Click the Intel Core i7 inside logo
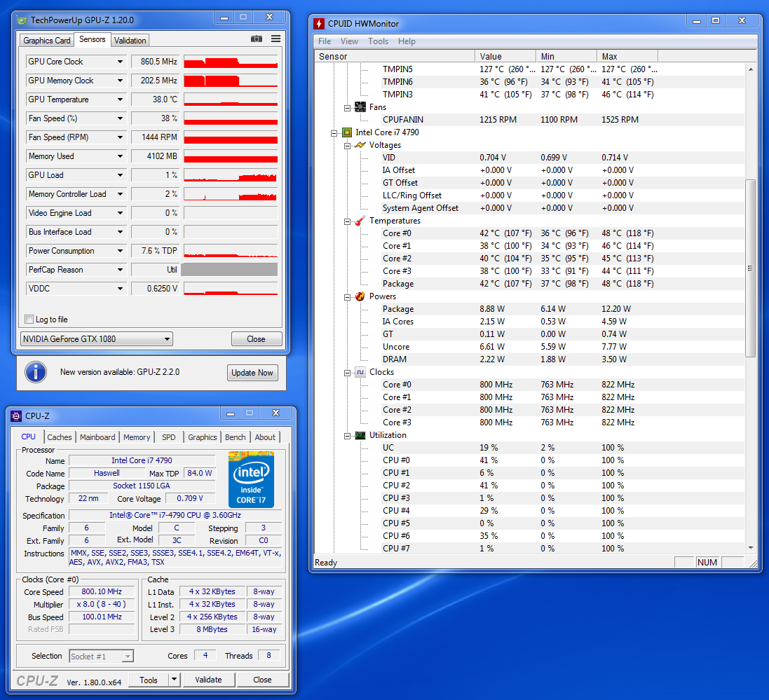This screenshot has height=700, width=769. [x=251, y=479]
